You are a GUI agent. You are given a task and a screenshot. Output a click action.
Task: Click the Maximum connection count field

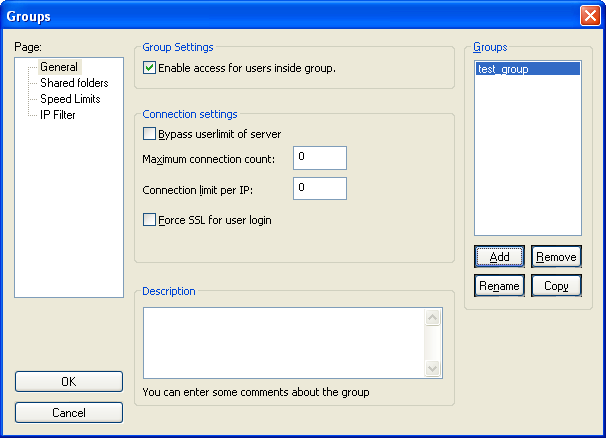point(320,158)
